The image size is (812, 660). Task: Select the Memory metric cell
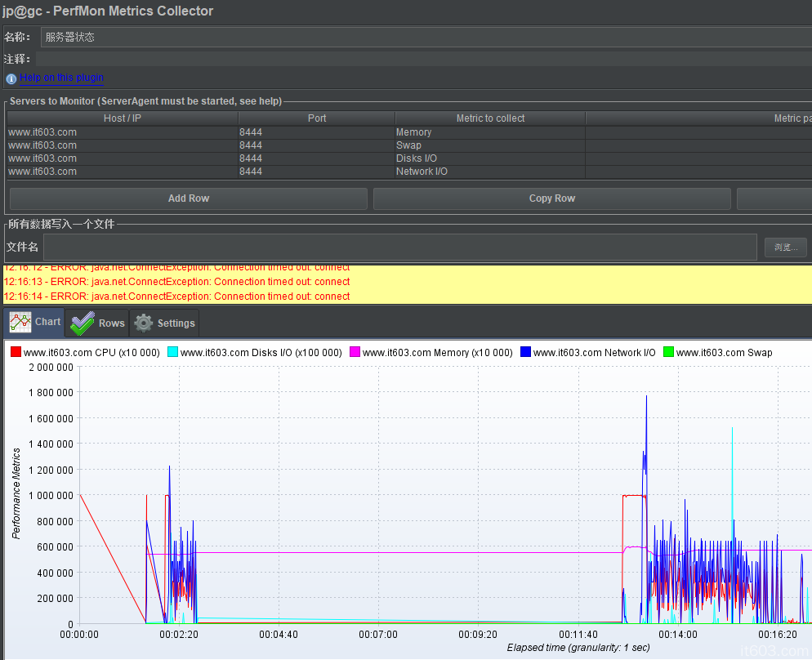[x=489, y=132]
